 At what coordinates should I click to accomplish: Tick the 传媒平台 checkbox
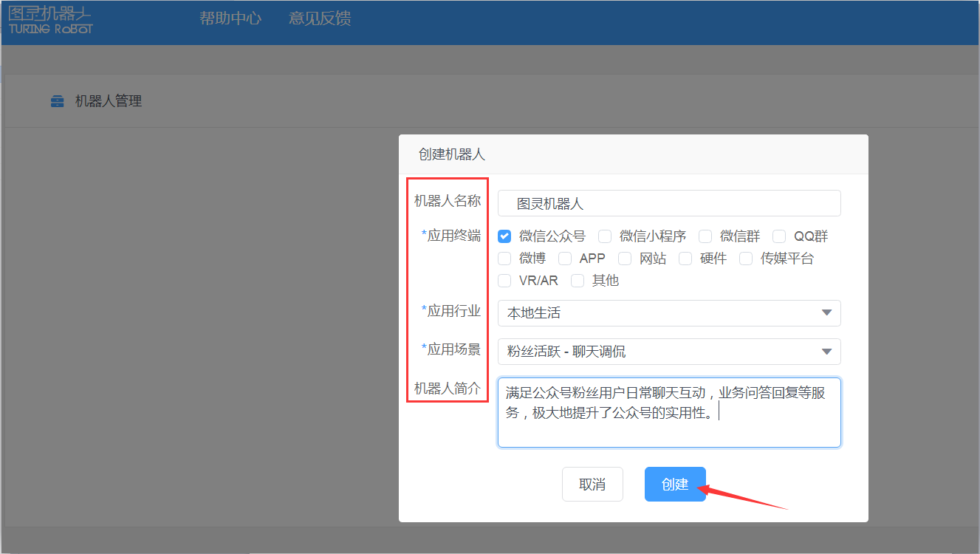point(746,259)
